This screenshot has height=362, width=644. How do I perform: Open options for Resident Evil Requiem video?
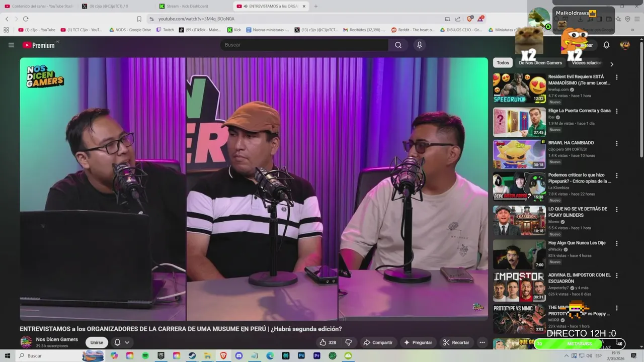pos(617,77)
